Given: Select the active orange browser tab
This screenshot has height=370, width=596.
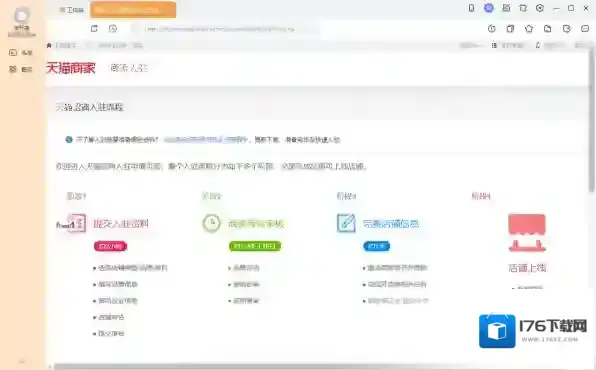Looking at the screenshot, I should click(133, 10).
